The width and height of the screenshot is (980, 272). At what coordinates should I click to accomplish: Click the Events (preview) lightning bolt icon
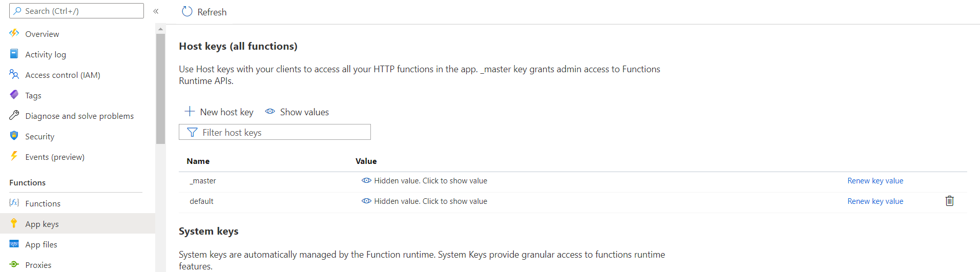(14, 156)
